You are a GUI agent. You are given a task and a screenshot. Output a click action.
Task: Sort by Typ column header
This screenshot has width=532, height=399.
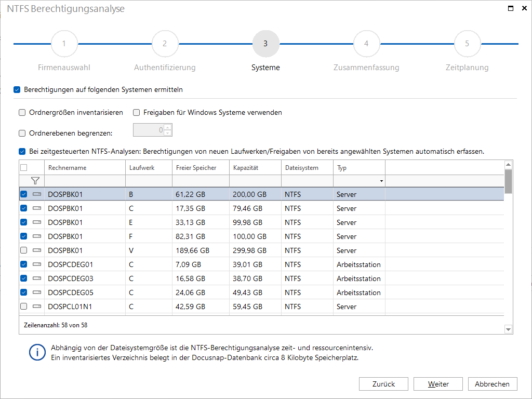tap(360, 168)
